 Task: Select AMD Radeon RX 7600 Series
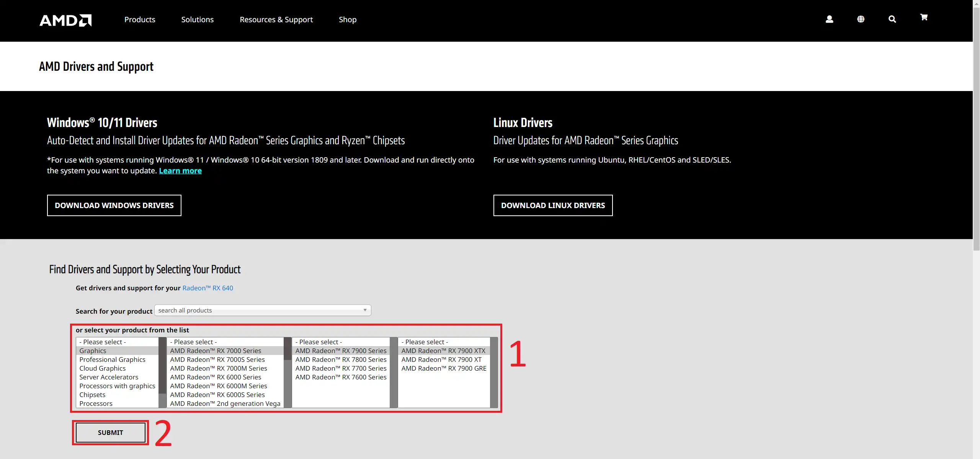click(341, 377)
